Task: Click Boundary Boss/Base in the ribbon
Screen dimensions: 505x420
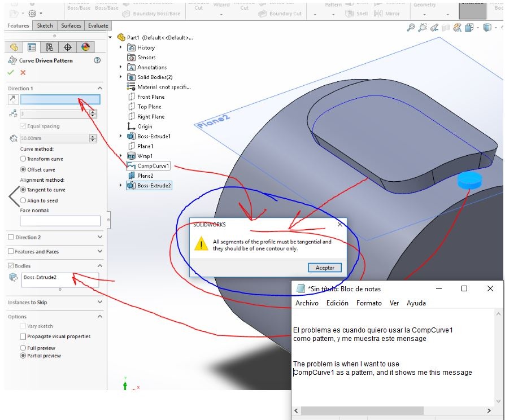Action: 152,14
